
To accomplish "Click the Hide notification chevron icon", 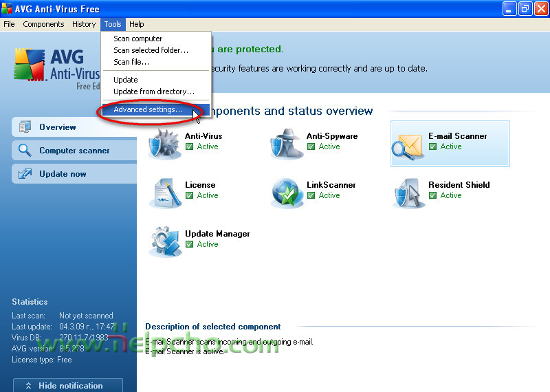I will coord(28,386).
